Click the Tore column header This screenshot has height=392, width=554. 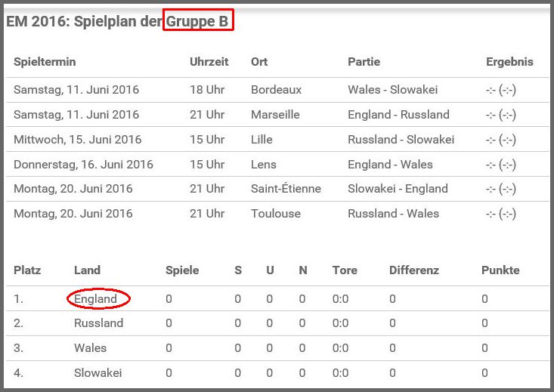point(345,270)
